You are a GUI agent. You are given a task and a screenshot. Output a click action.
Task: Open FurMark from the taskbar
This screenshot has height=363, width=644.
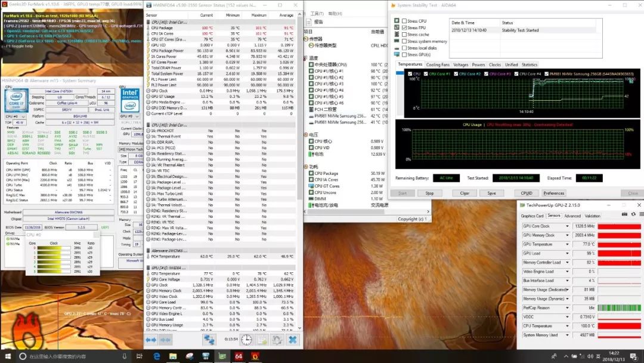[x=255, y=356]
